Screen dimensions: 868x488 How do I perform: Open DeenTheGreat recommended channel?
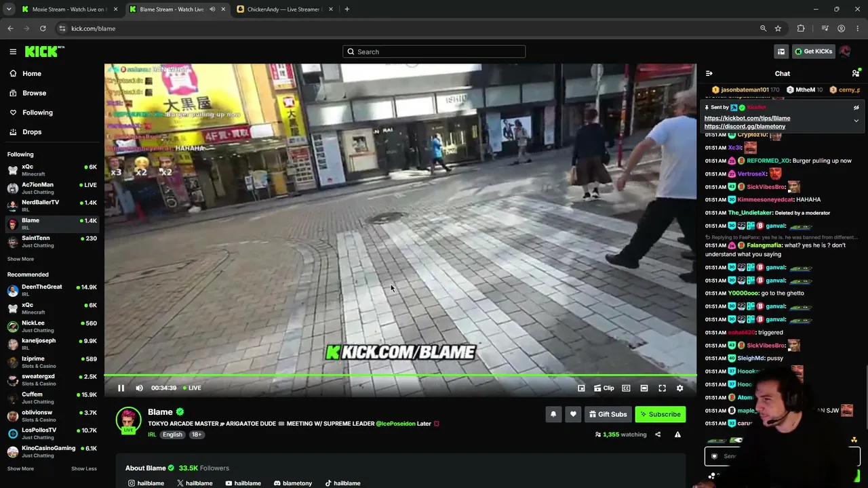(52, 289)
